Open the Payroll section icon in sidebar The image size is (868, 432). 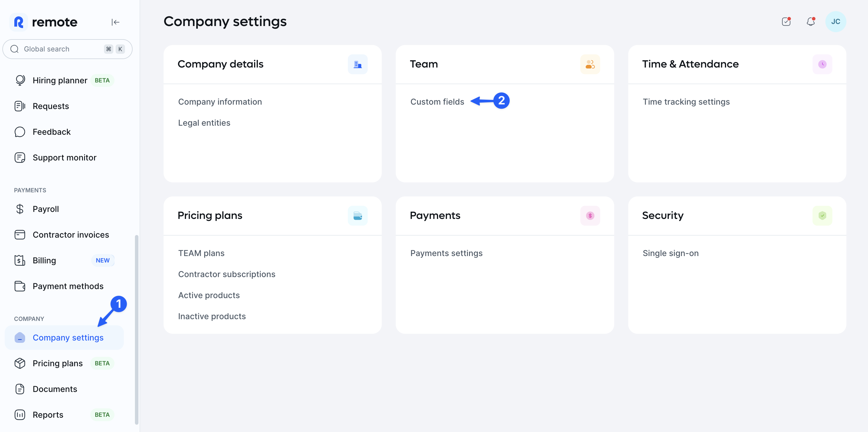tap(20, 209)
